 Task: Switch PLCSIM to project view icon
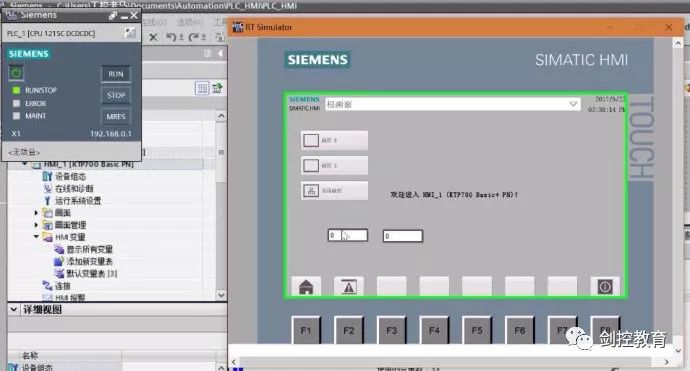(130, 33)
